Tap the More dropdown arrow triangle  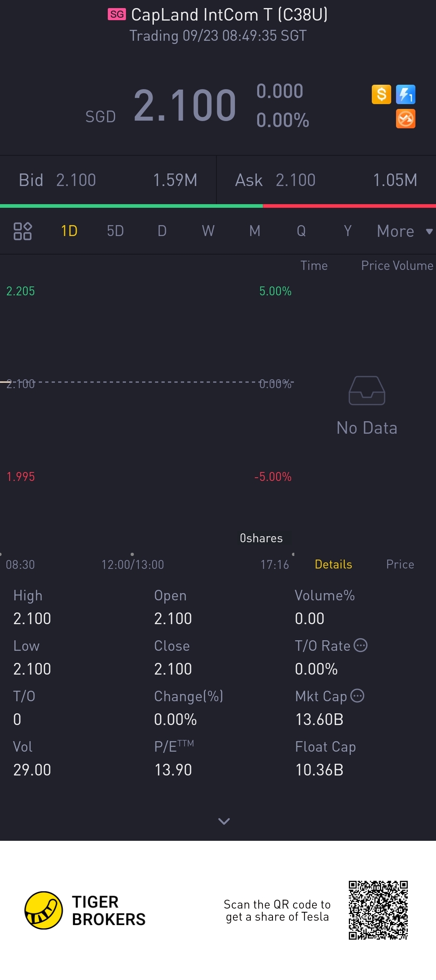[429, 231]
